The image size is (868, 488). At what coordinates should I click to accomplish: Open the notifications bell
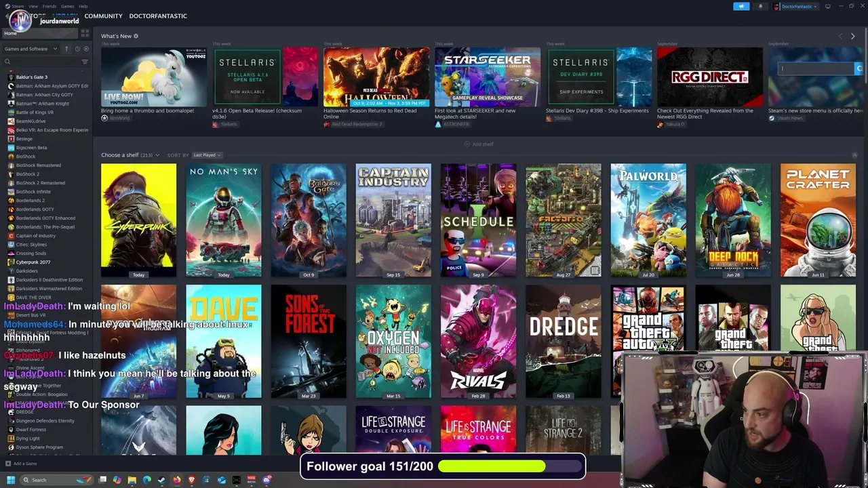[759, 6]
